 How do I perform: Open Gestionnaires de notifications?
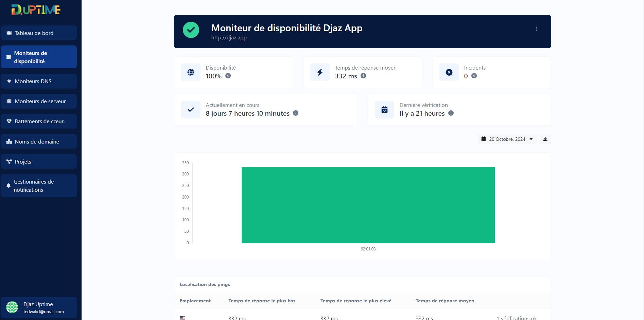coord(39,186)
